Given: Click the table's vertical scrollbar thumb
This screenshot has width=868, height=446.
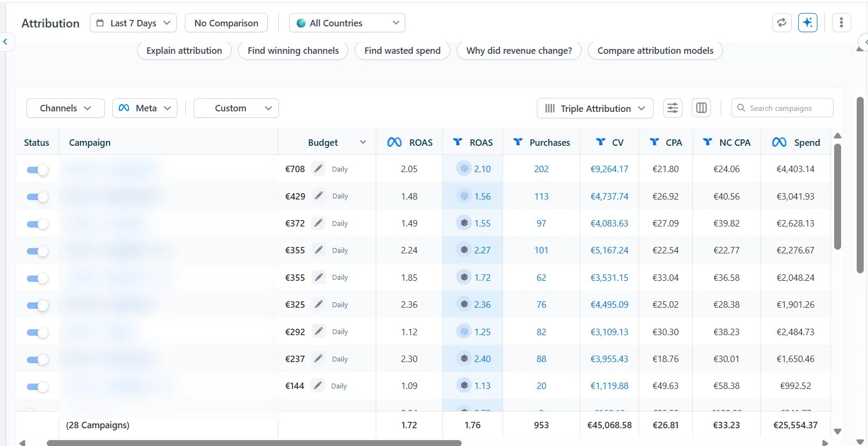Looking at the screenshot, I should click(837, 196).
